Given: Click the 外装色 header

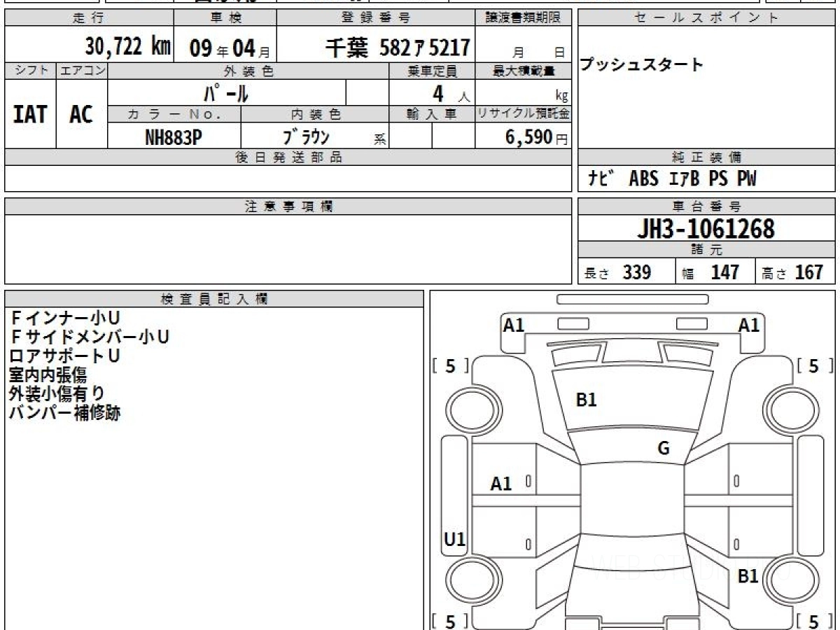Looking at the screenshot, I should pos(248,71).
